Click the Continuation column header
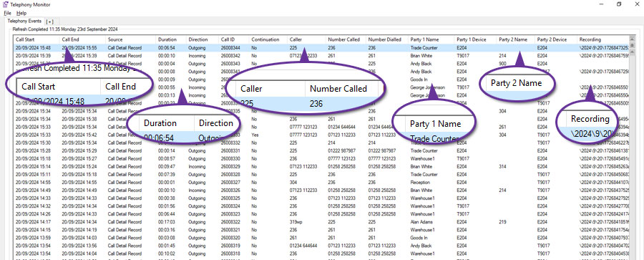This screenshot has height=260, width=644. (268, 39)
